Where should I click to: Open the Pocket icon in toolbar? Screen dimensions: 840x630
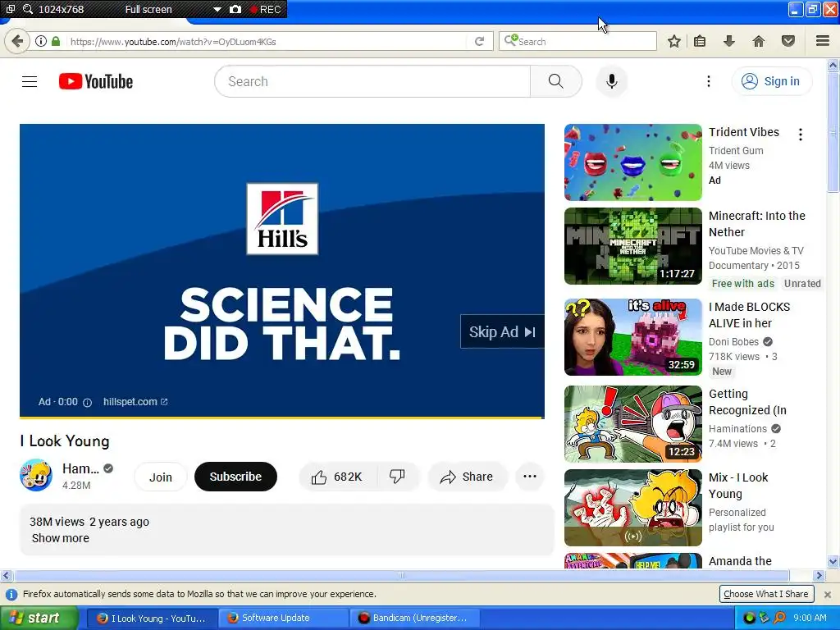tap(788, 41)
